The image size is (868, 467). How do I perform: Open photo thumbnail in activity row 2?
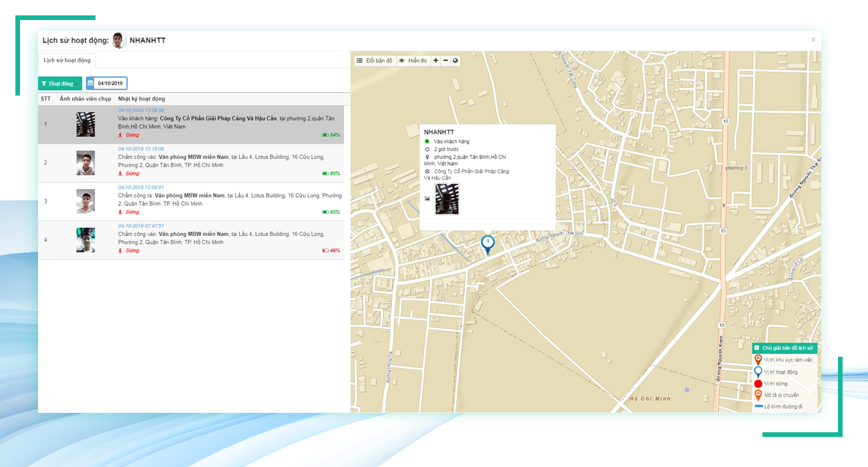pos(85,163)
